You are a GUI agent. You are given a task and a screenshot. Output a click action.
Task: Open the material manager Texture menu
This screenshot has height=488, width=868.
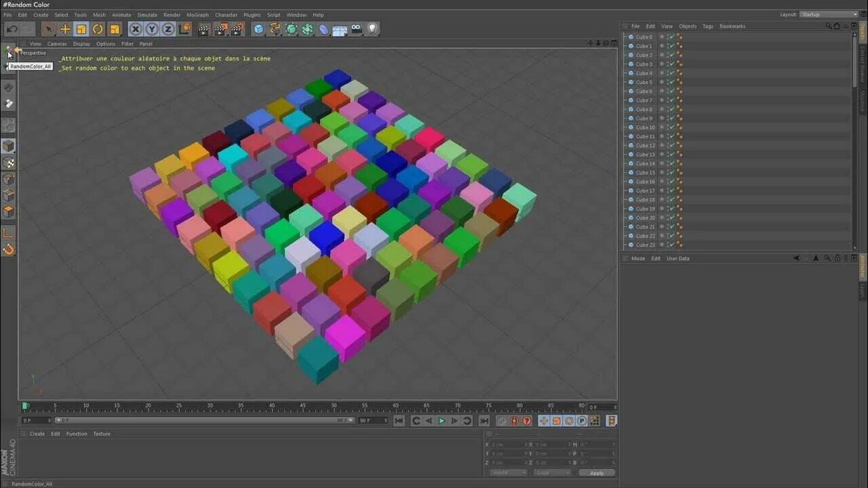pos(102,434)
